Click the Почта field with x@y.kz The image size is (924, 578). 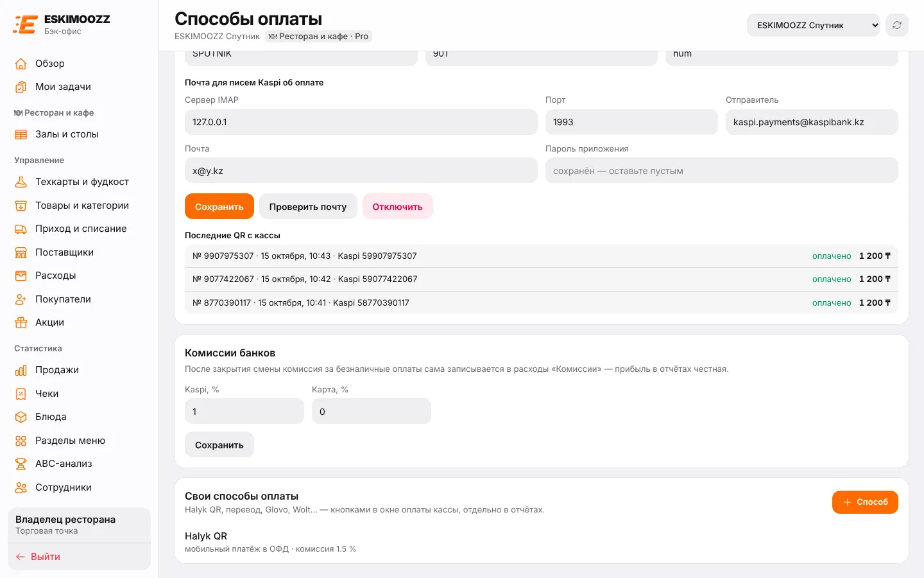[x=361, y=171]
